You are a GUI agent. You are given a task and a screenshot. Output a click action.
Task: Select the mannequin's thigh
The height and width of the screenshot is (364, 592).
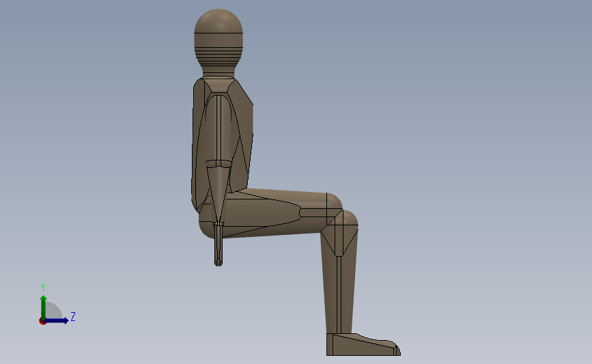coord(272,213)
